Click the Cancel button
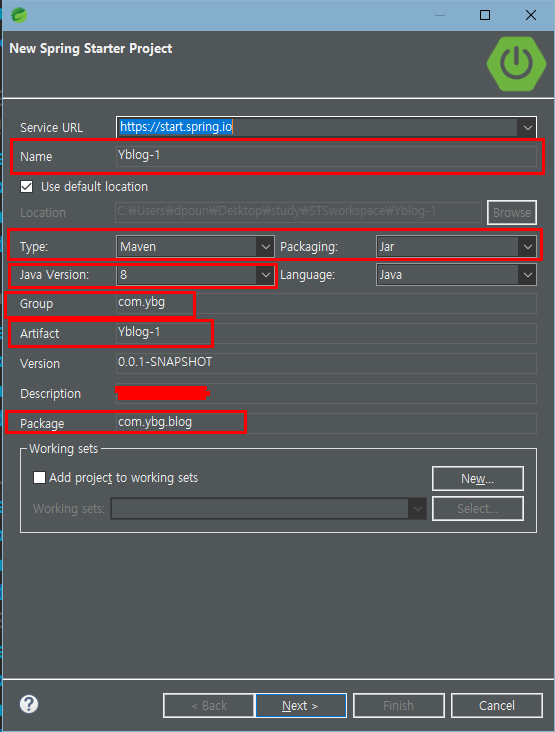The width and height of the screenshot is (555, 732). pos(497,705)
